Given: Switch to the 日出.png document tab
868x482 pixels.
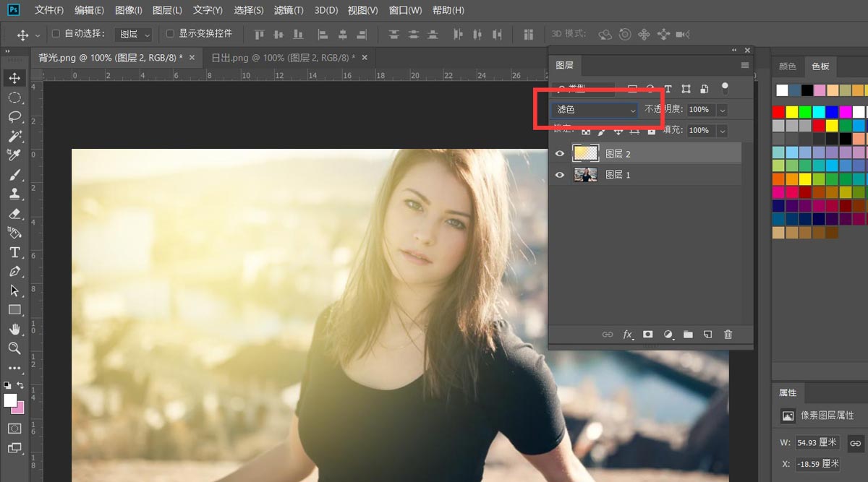Looking at the screenshot, I should click(283, 57).
